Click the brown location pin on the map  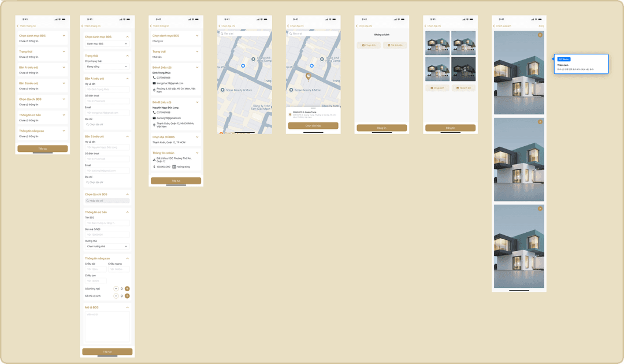click(x=308, y=76)
